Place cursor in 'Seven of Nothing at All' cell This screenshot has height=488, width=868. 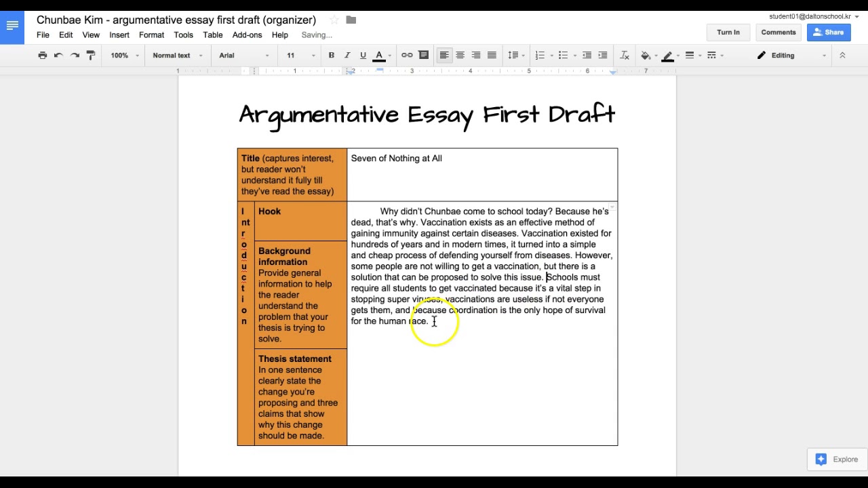click(x=482, y=175)
